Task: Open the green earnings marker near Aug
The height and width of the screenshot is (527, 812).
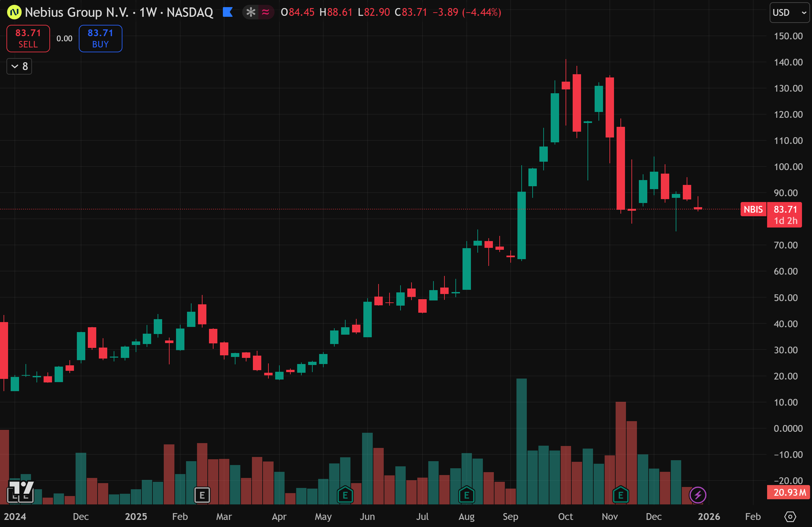Action: click(x=466, y=495)
